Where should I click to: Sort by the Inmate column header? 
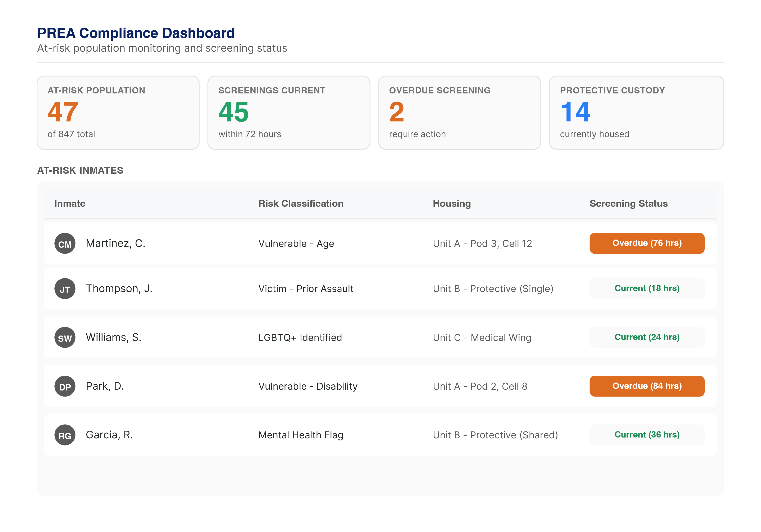(70, 203)
